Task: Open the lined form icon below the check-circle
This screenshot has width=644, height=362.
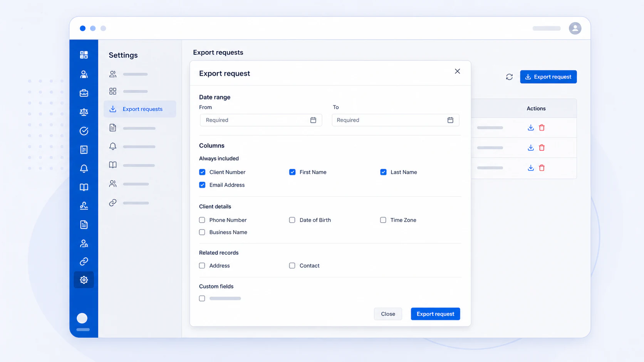Action: pos(84,150)
